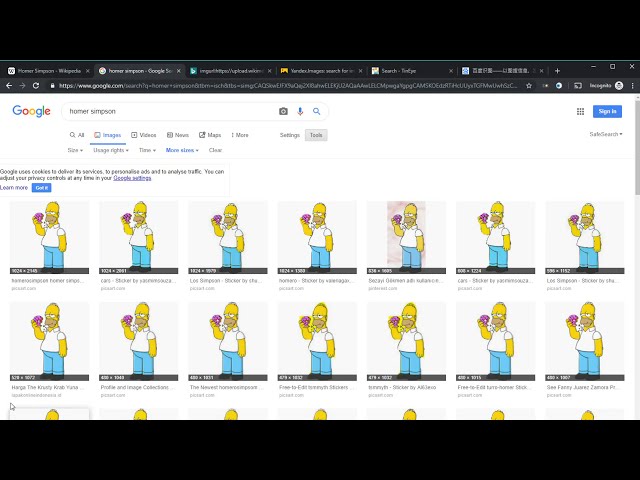
Task: Open the Google apps grid
Action: point(580,111)
